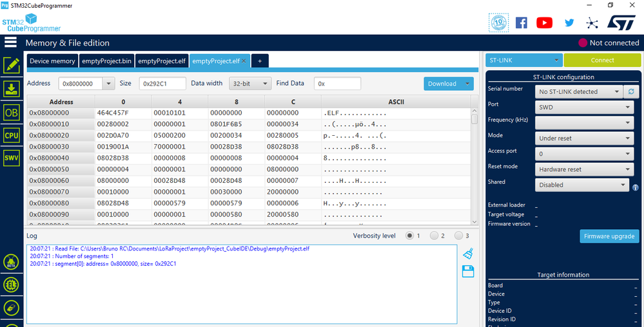Open the SWV viewer icon
This screenshot has width=644, height=327.
[12, 158]
